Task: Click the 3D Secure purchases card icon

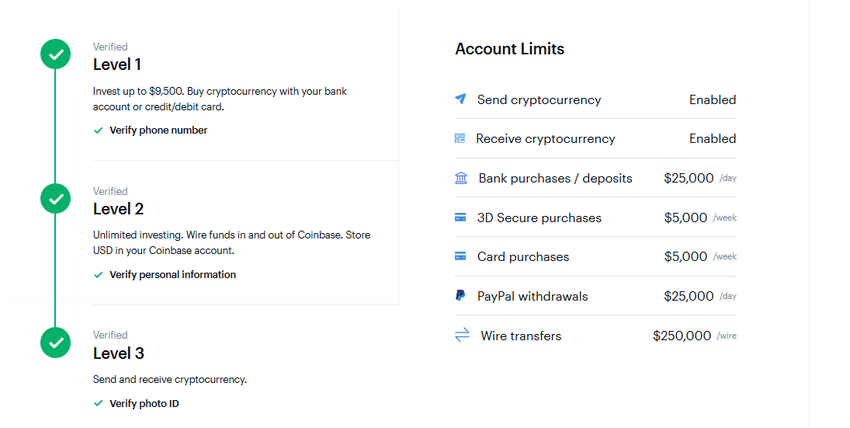Action: 460,217
